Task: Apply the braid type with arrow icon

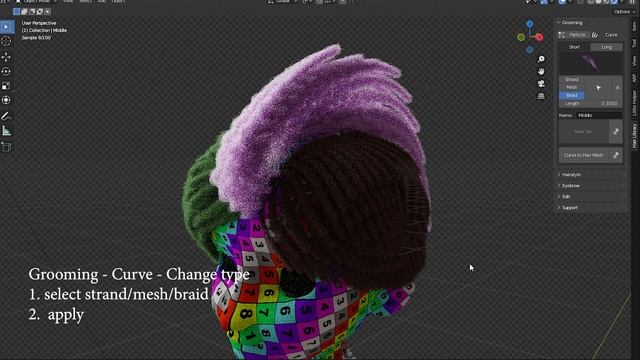Action: (598, 87)
